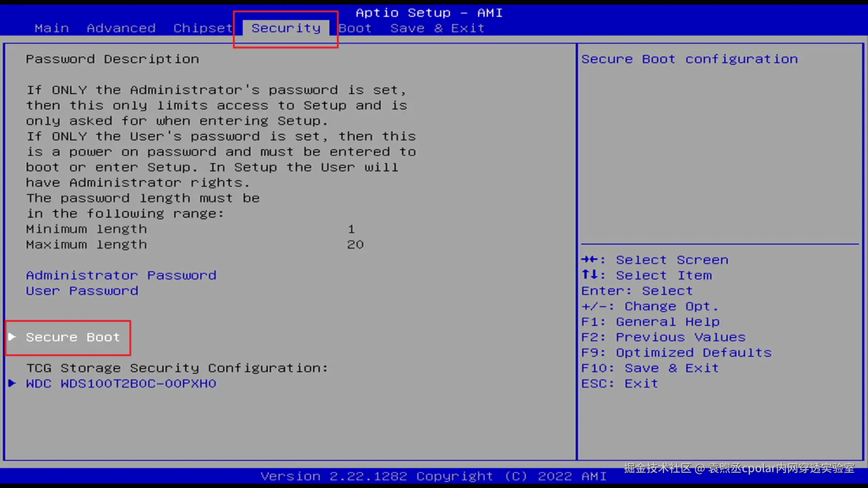Click the F9 Optimized Defaults hint
868x488 pixels.
(x=676, y=352)
